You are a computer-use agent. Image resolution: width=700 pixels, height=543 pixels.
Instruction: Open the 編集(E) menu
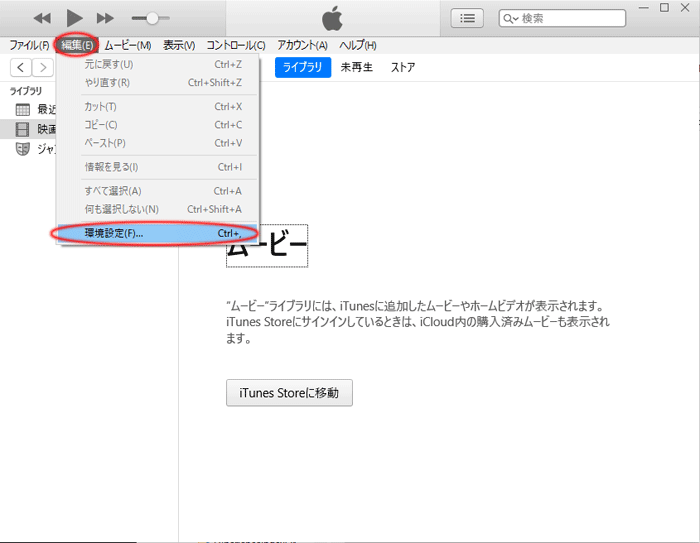tap(77, 45)
